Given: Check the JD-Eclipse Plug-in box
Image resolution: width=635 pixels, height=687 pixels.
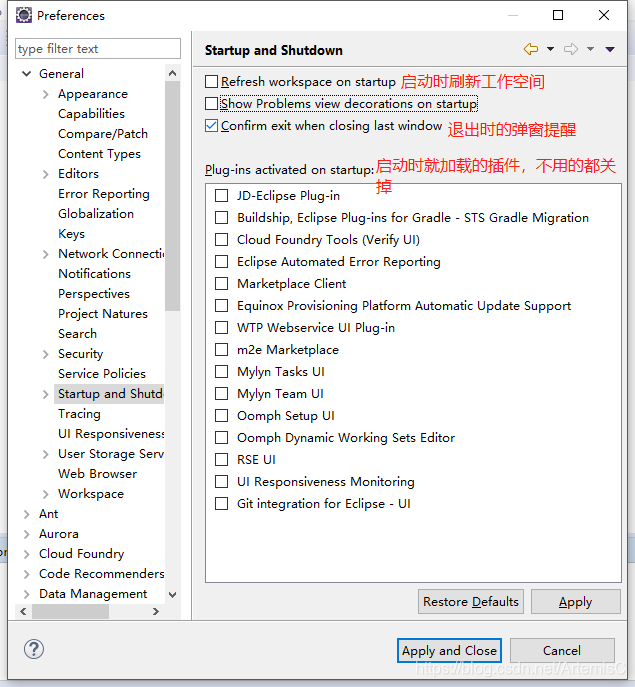Looking at the screenshot, I should (221, 195).
